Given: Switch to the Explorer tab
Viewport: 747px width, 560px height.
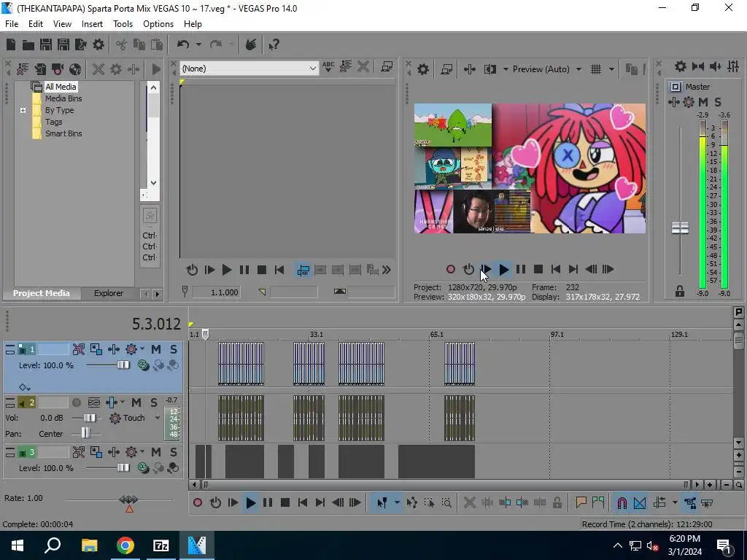Looking at the screenshot, I should (109, 293).
